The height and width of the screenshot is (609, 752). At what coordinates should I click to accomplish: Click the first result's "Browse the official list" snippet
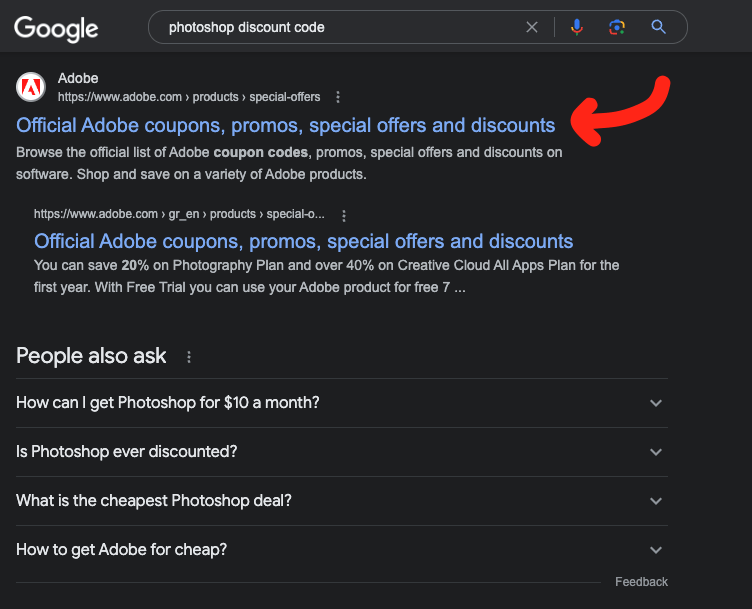tap(289, 163)
